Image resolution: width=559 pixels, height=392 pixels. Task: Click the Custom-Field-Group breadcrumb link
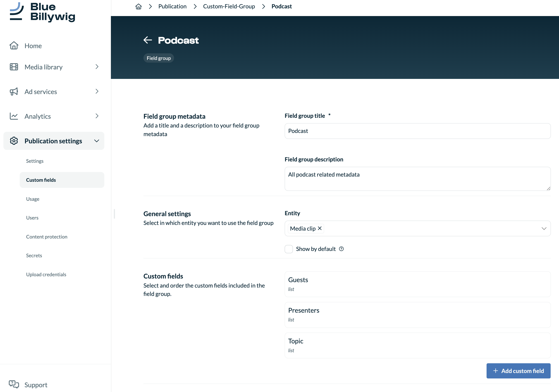(x=229, y=6)
